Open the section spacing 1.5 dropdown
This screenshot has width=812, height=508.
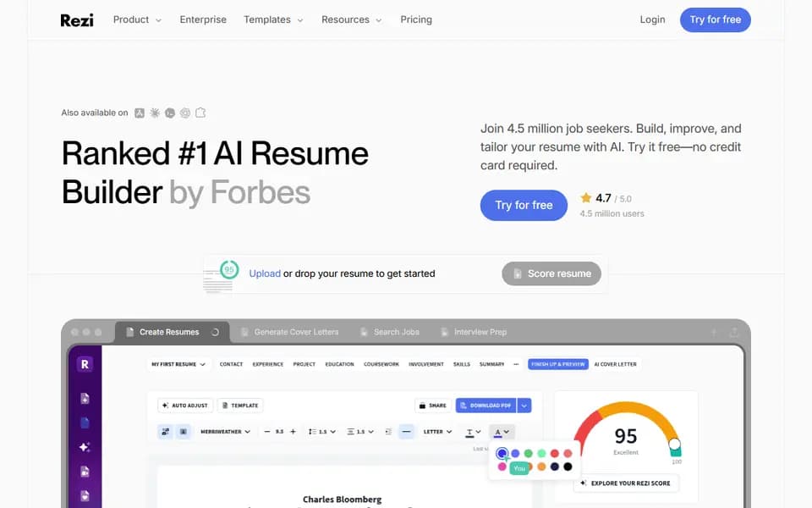pyautogui.click(x=360, y=431)
